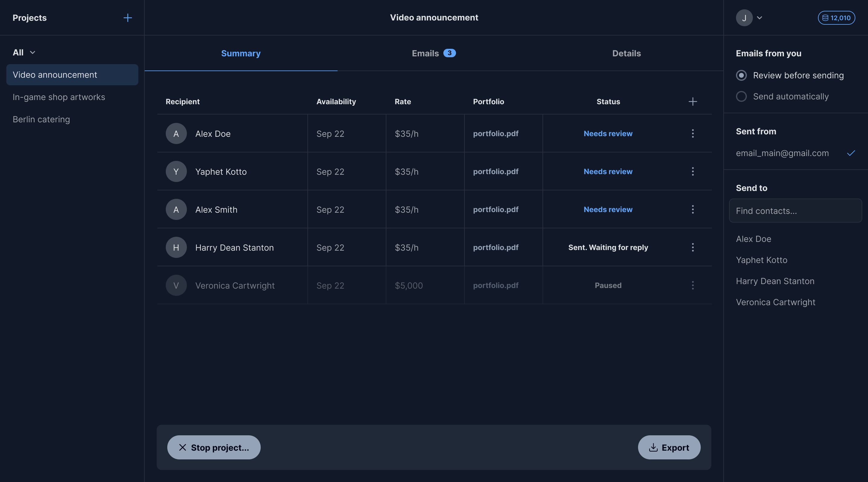
Task: Expand the All projects filter
Action: coord(24,52)
